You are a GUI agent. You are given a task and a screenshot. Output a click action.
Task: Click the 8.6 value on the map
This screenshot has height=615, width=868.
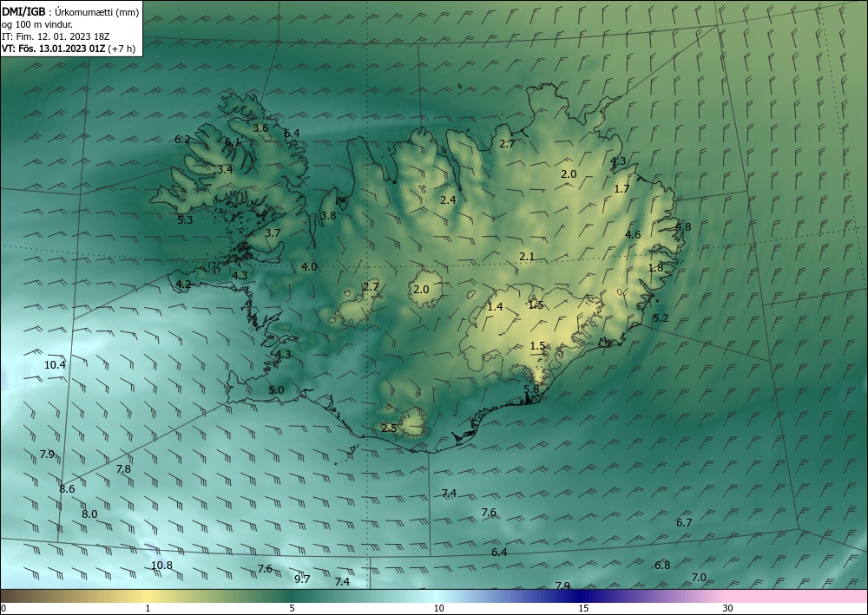(x=67, y=489)
